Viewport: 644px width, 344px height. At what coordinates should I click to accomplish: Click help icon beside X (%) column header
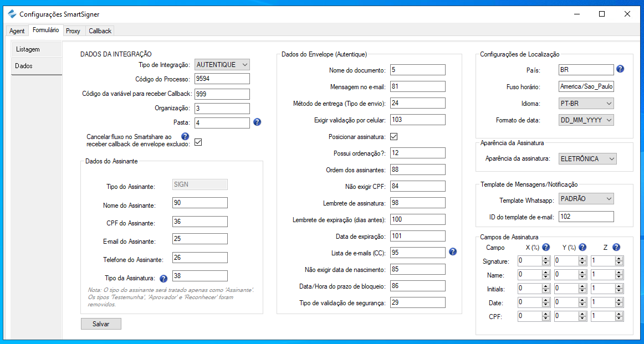546,247
